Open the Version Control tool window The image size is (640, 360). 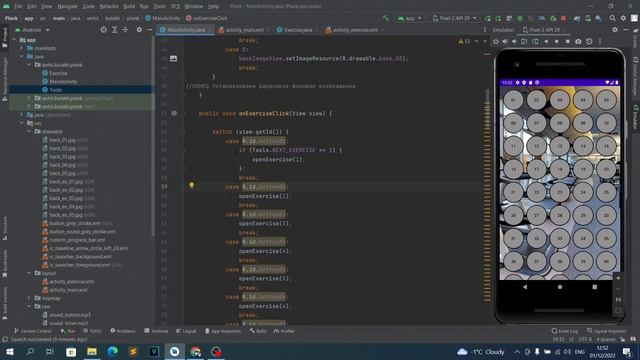pyautogui.click(x=33, y=331)
